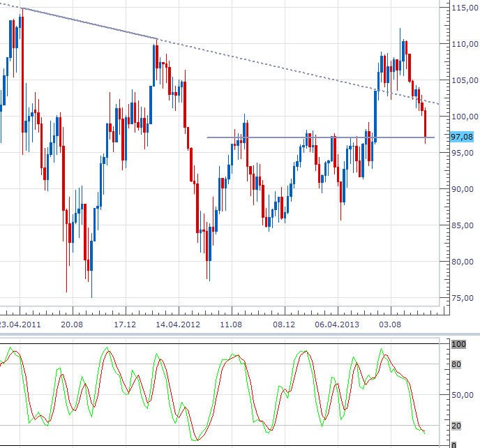Click the solid descending trendline segment
This screenshot has width=480, height=448.
coord(90,24)
